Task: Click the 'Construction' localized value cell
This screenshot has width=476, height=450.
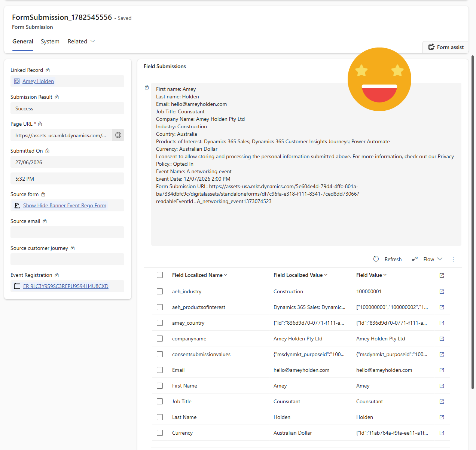Action: tap(288, 291)
